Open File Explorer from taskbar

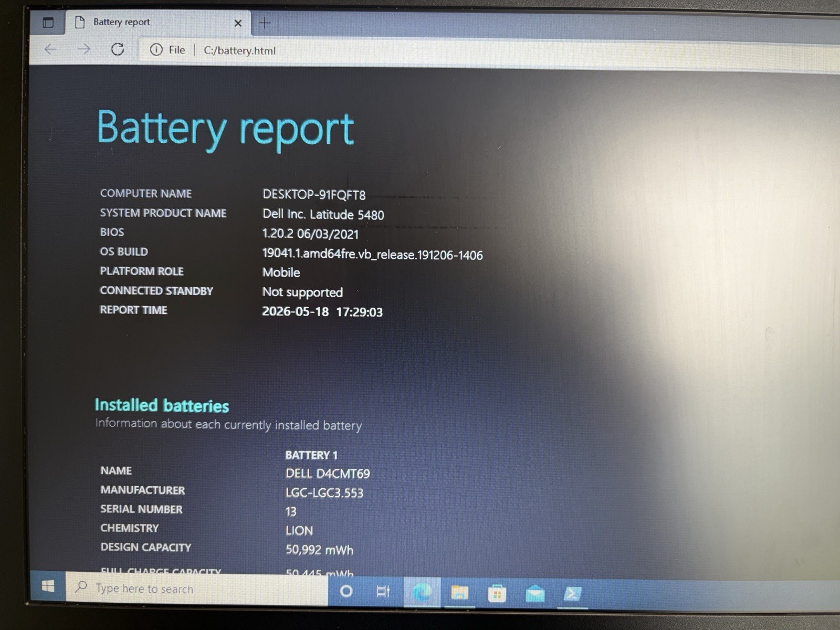[x=459, y=593]
